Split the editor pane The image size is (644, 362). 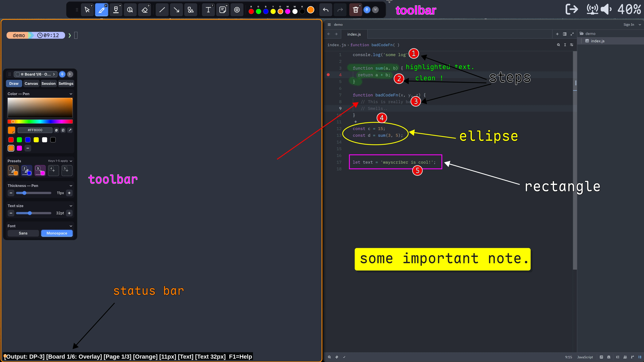(x=564, y=34)
